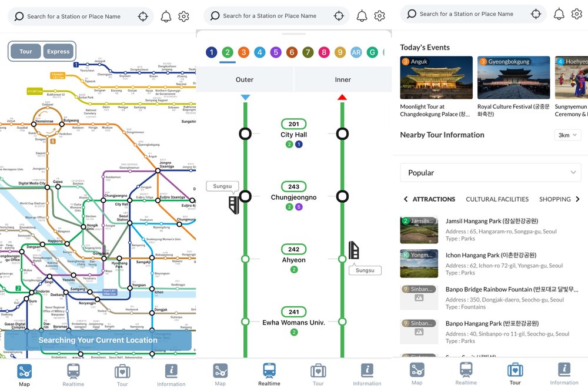This screenshot has width=588, height=392.
Task: Open the Jamsil Hangang Park listing
Action: click(492, 221)
